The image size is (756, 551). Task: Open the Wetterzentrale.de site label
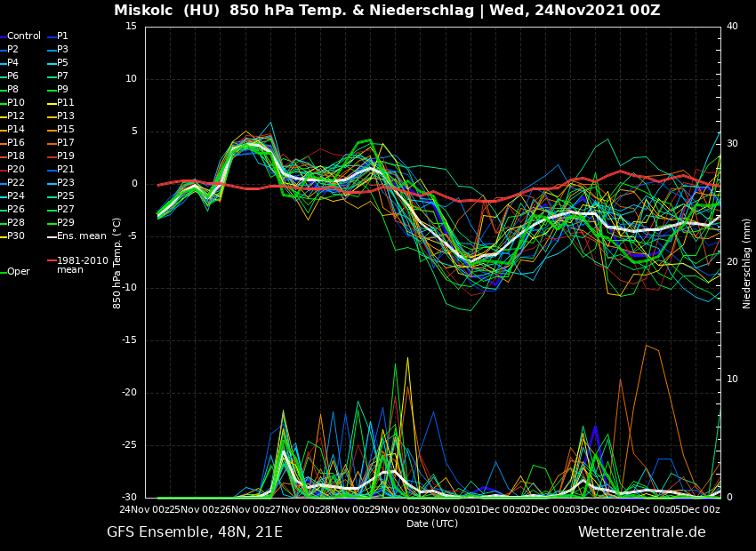[x=641, y=532]
